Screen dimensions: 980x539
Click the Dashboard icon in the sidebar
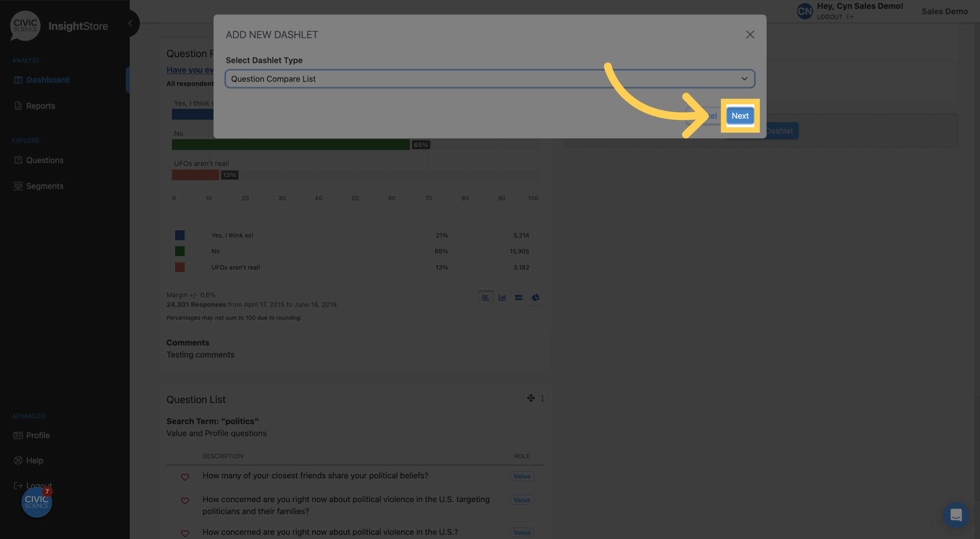pos(18,80)
